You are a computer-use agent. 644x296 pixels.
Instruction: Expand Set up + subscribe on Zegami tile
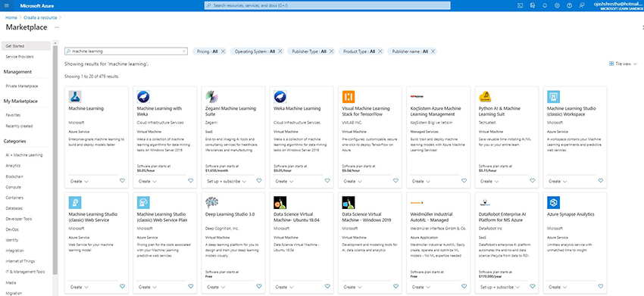click(227, 181)
